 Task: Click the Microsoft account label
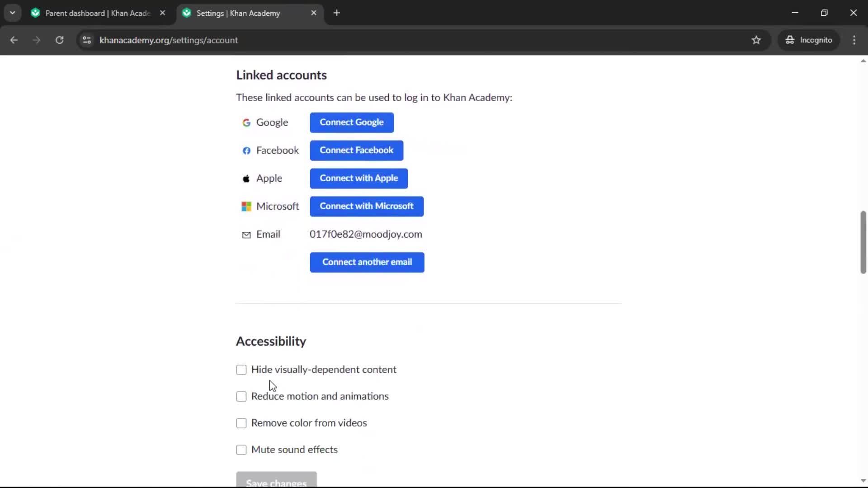click(x=278, y=206)
